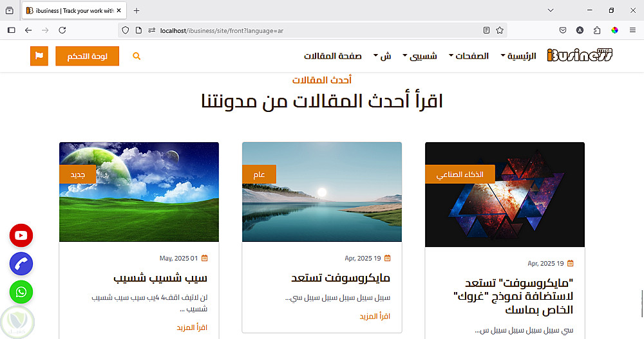Screen dimensions: 644x339
Task: Go back with browser back arrow
Action: point(28,30)
